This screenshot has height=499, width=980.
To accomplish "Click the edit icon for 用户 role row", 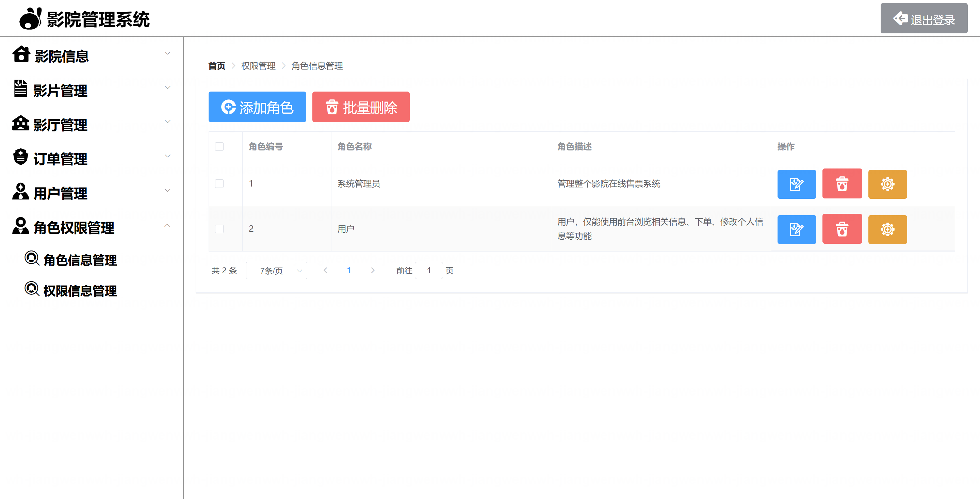I will [796, 229].
